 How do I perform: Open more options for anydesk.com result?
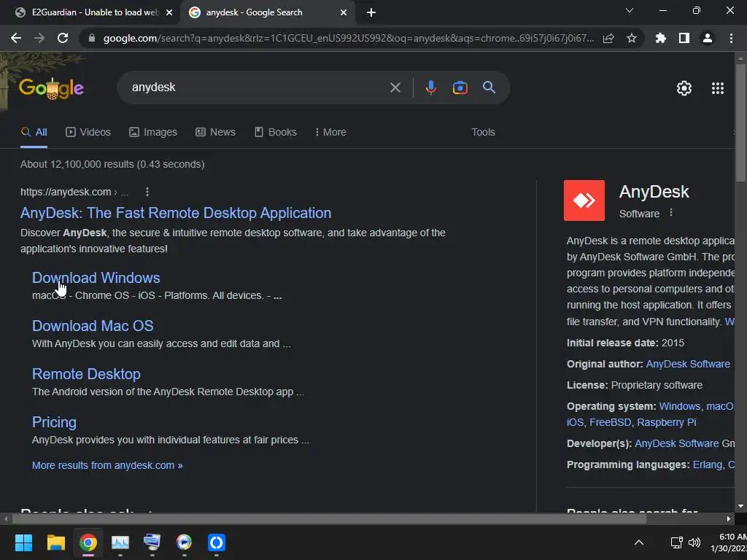tap(147, 192)
